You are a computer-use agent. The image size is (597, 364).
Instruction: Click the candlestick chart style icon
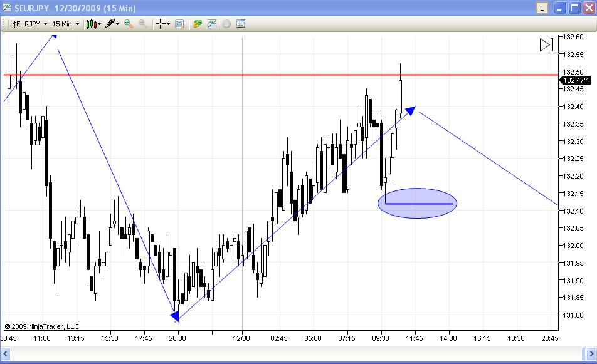click(91, 24)
